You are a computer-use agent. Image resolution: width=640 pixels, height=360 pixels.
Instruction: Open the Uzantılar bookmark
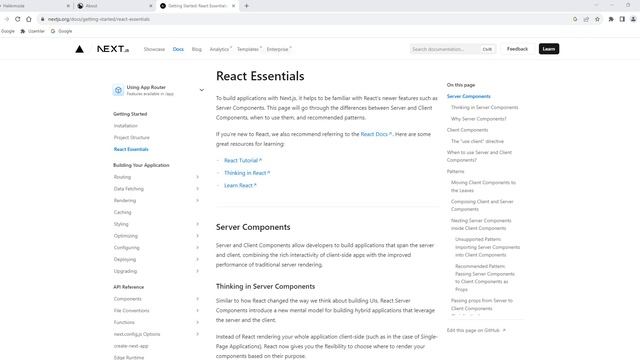(33, 31)
